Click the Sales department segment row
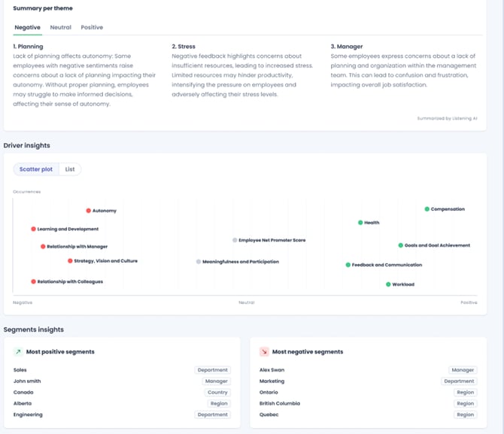The width and height of the screenshot is (504, 434). click(x=20, y=370)
